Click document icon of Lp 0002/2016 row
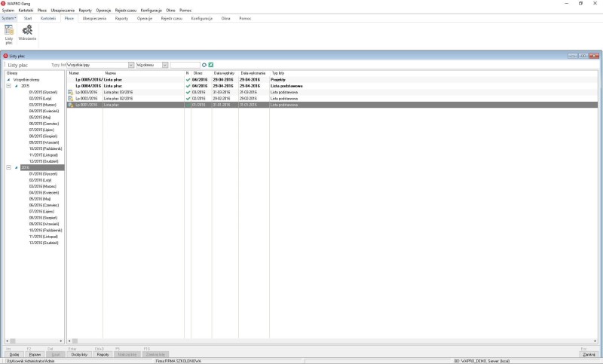This screenshot has height=364, width=603. pyautogui.click(x=71, y=99)
